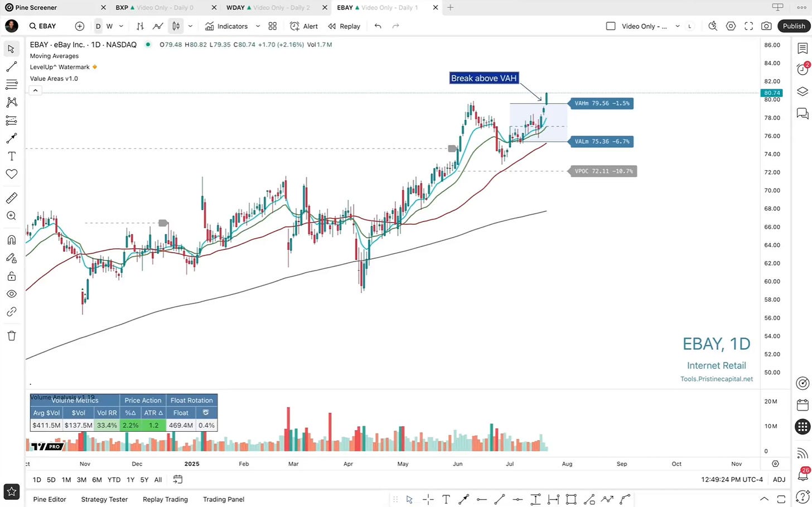Screen dimensions: 812x507
Task: Select the D daily interval
Action: [98, 26]
